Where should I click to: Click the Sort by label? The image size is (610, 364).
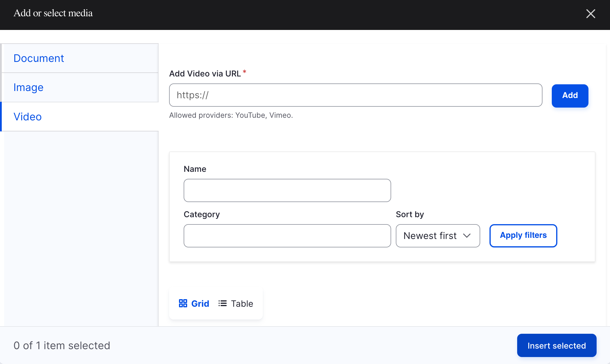coord(410,214)
